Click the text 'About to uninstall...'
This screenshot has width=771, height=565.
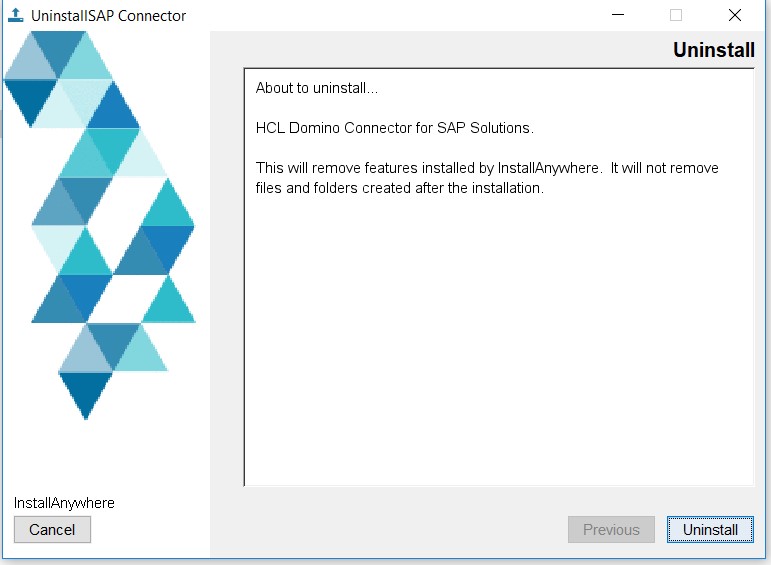click(317, 88)
